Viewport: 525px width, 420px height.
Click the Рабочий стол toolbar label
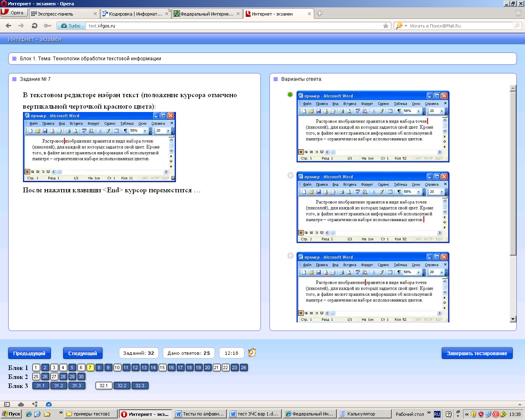[410, 414]
